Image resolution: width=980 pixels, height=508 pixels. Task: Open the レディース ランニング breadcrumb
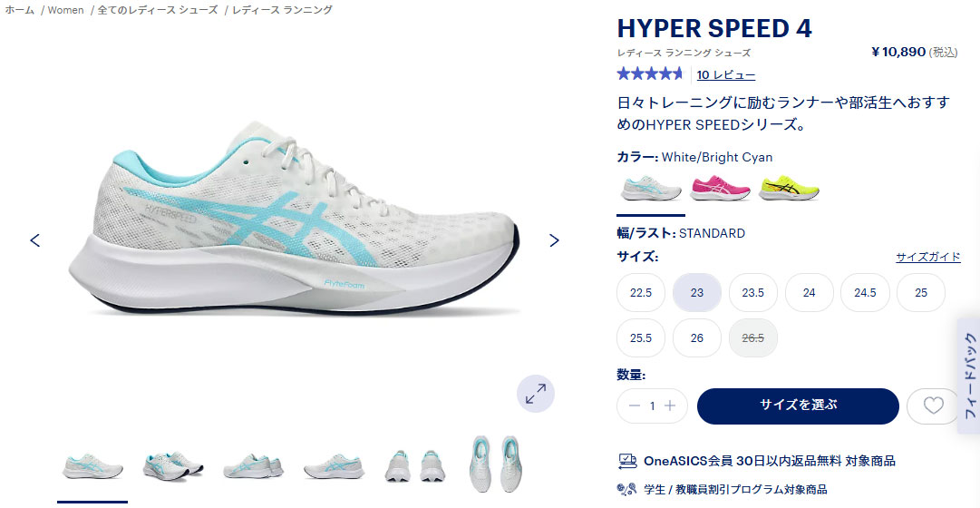283,10
